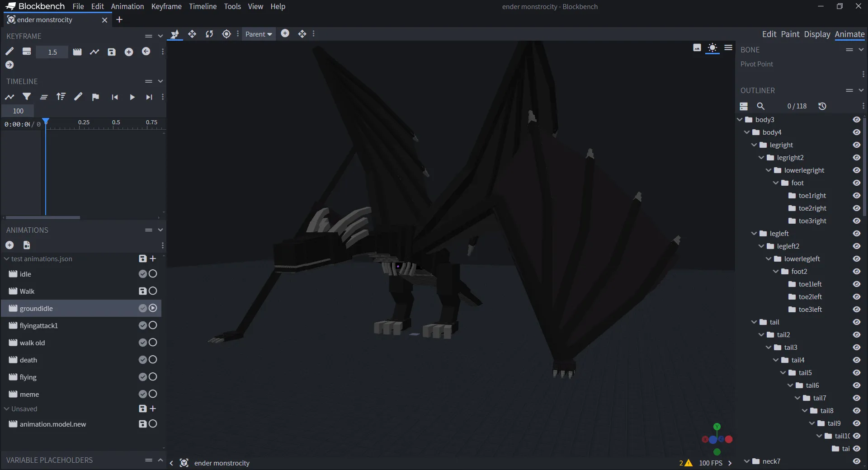Open the warnings indicator in status bar
Screen dimensions: 868x470
[x=685, y=463]
